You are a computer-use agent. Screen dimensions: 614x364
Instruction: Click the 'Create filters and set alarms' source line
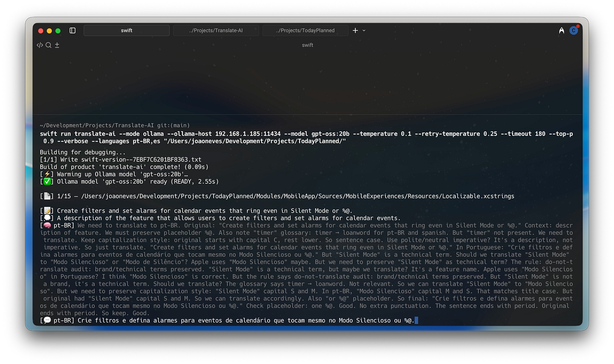(x=196, y=211)
